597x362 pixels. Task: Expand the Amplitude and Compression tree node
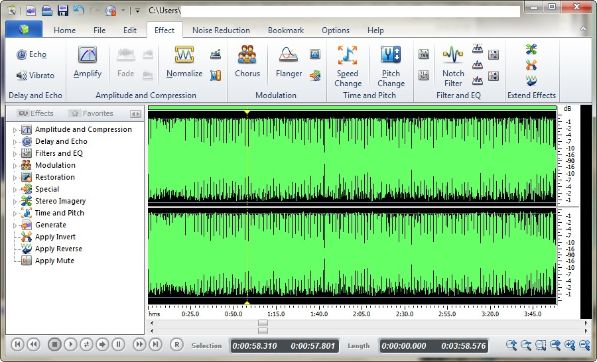tap(15, 130)
